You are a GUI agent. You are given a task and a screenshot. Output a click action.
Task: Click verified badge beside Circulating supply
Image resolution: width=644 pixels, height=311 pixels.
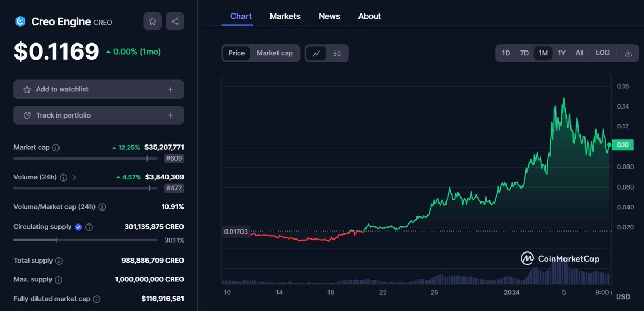click(x=78, y=227)
